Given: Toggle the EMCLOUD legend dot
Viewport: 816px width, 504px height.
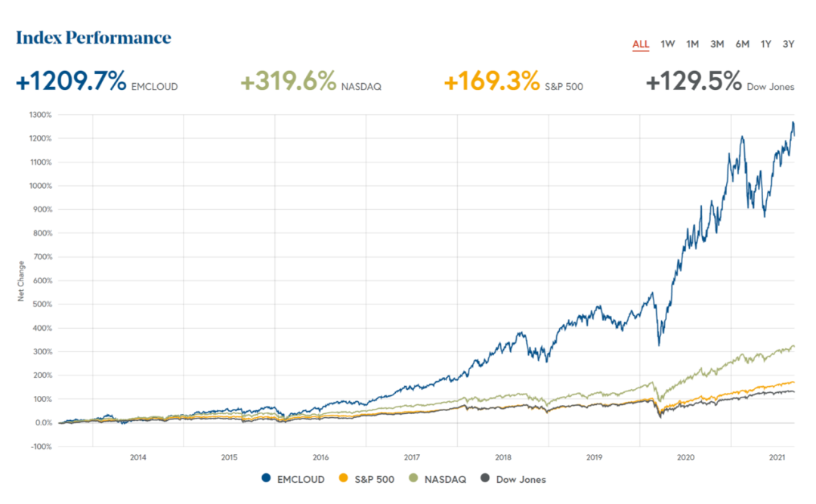Looking at the screenshot, I should coord(266,479).
